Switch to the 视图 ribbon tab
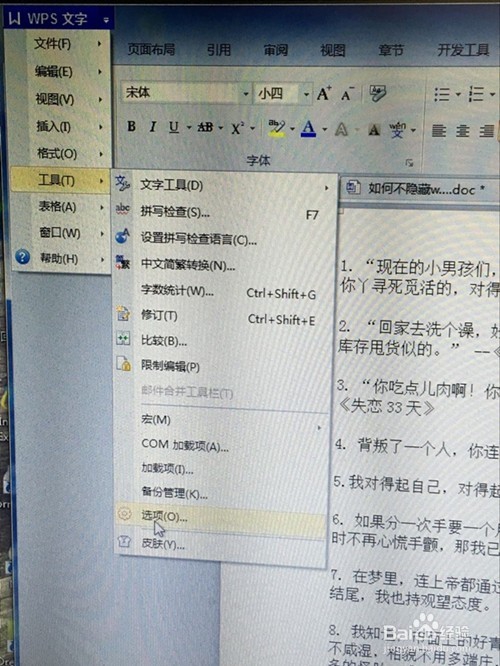The image size is (500, 666). (333, 51)
